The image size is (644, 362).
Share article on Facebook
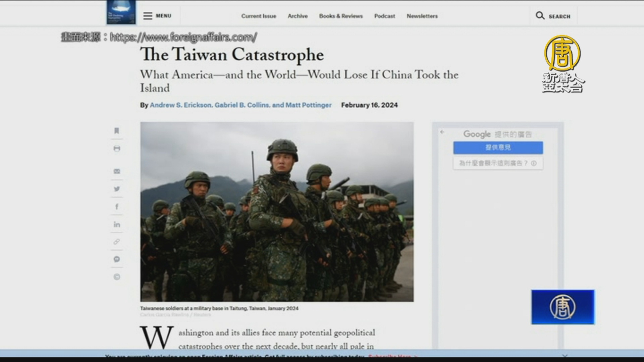tap(117, 207)
